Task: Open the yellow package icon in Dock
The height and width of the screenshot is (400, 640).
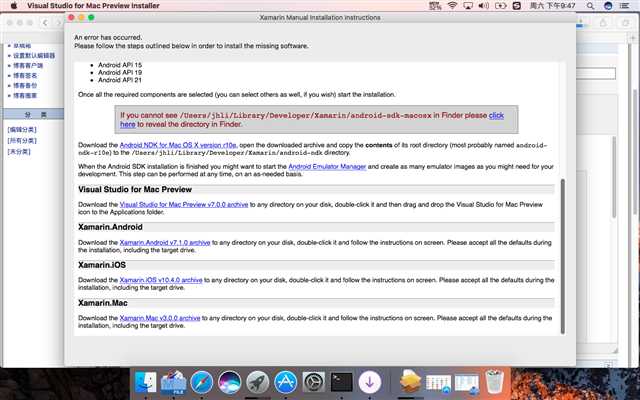Action: tap(410, 382)
